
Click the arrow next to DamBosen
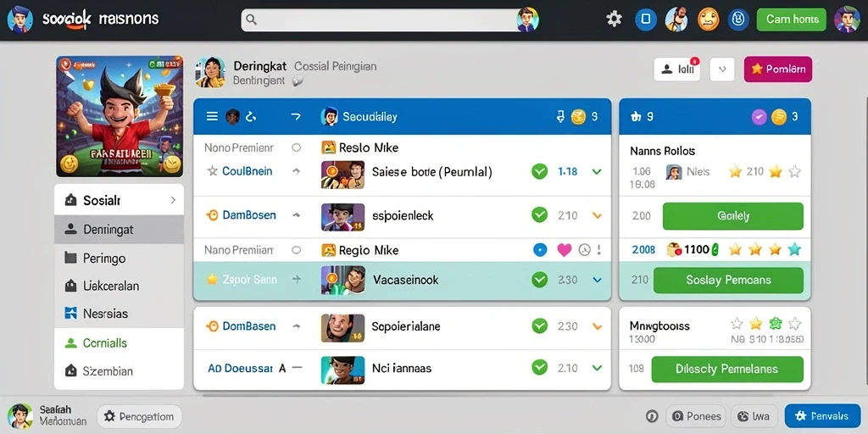pos(296,215)
